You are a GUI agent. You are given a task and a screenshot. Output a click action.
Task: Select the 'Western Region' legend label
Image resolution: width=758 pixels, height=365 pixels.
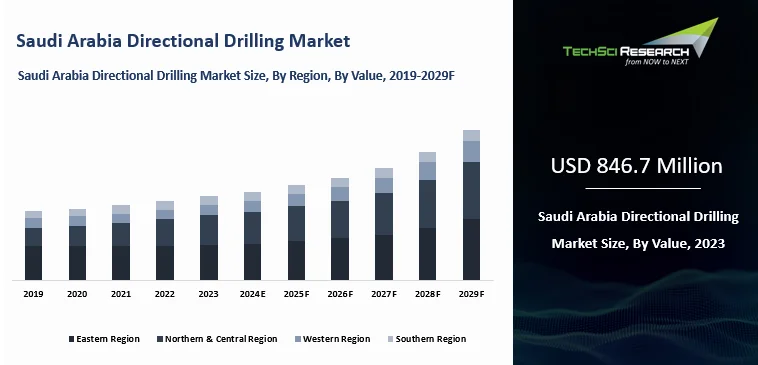[x=336, y=339]
